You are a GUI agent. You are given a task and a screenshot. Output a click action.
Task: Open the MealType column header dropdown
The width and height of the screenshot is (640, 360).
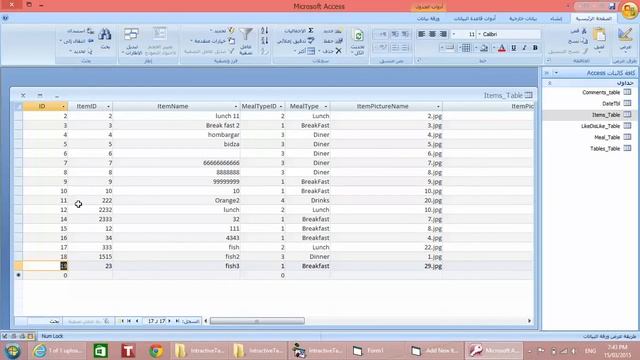tap(326, 107)
